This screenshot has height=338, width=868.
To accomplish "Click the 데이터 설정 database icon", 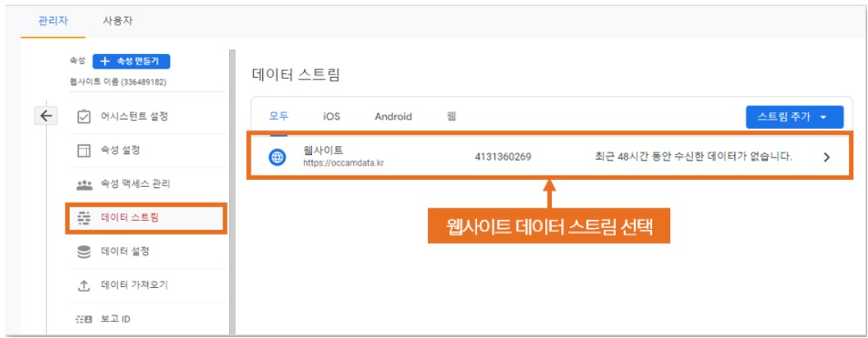I will point(84,252).
